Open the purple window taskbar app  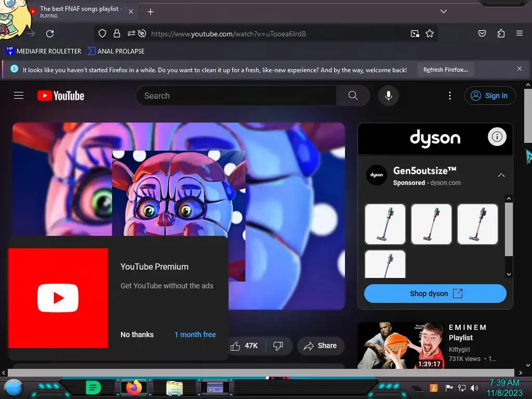pos(215,387)
